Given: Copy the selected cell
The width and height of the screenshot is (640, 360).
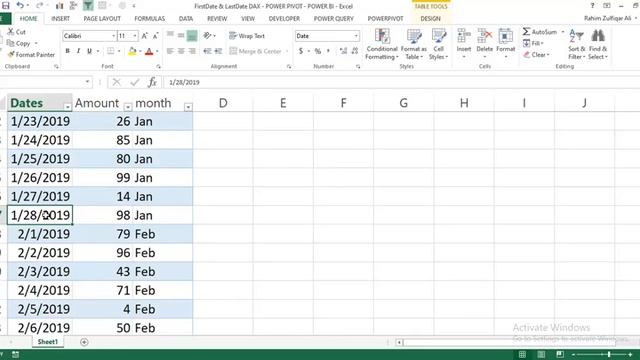Looking at the screenshot, I should pyautogui.click(x=19, y=43).
